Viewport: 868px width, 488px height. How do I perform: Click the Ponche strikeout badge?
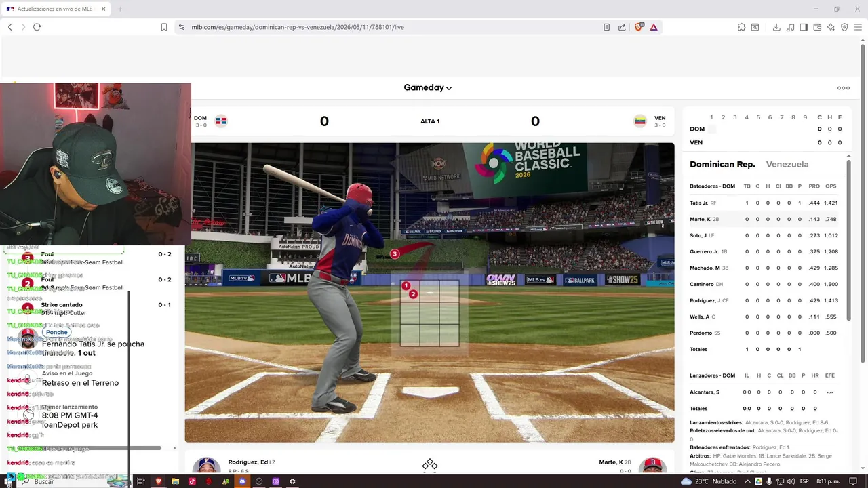tap(56, 332)
